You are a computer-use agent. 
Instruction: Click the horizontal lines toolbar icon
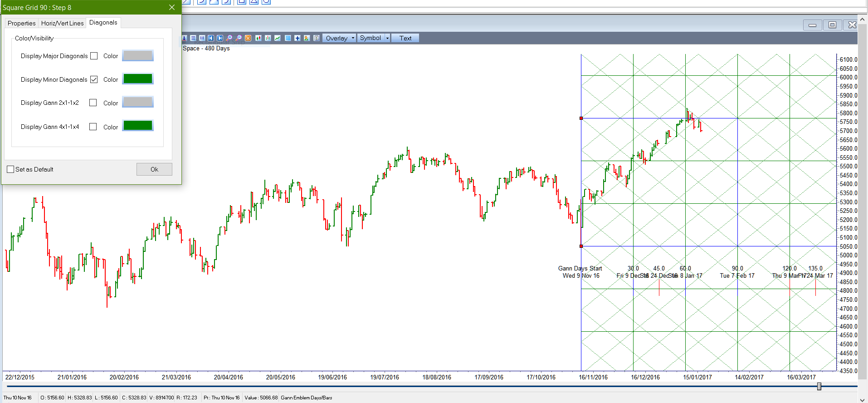click(x=193, y=38)
